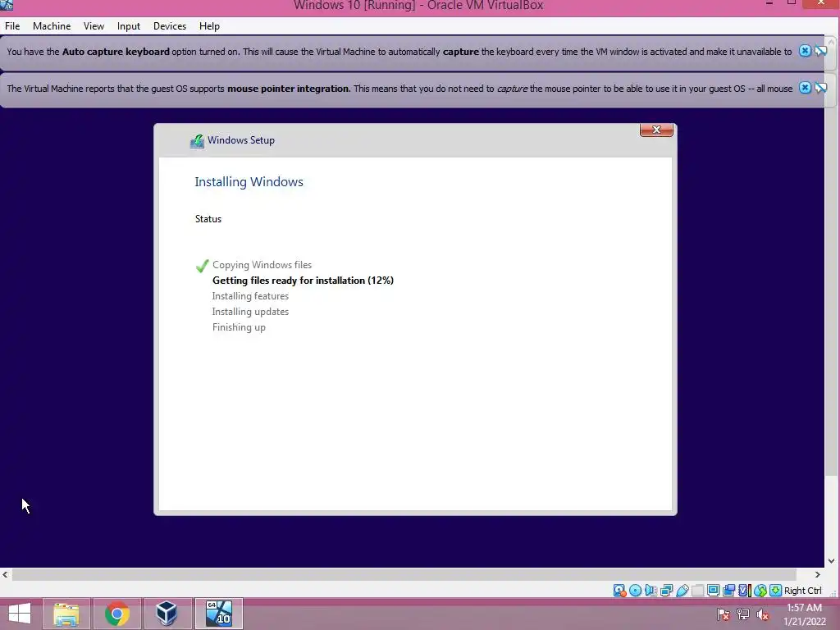Click the network tray icon

tap(743, 615)
